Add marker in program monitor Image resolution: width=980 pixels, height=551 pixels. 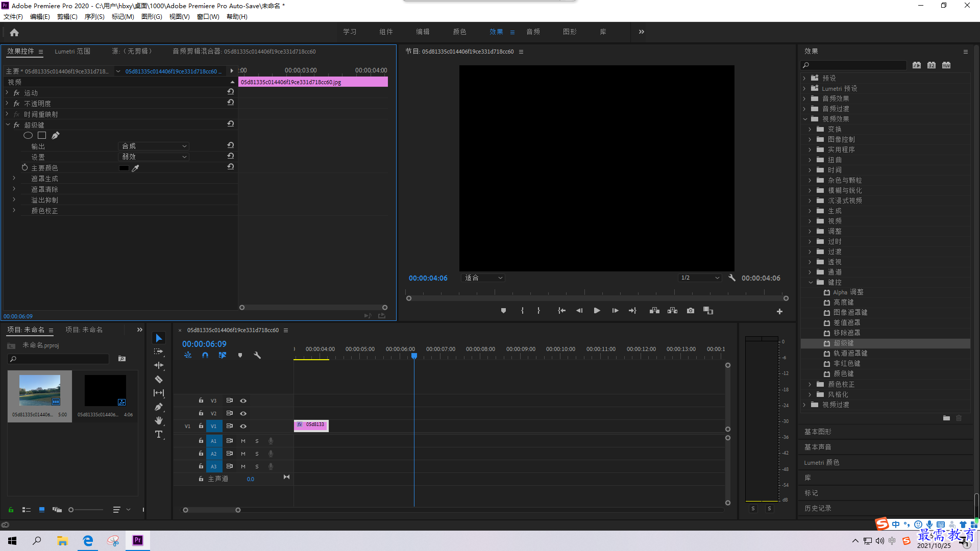(503, 311)
